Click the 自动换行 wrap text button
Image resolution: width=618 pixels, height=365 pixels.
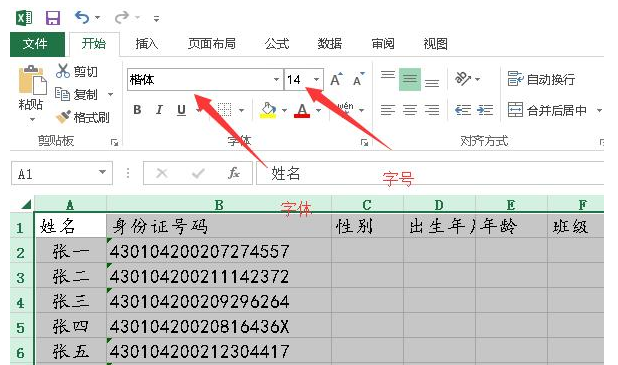[541, 79]
